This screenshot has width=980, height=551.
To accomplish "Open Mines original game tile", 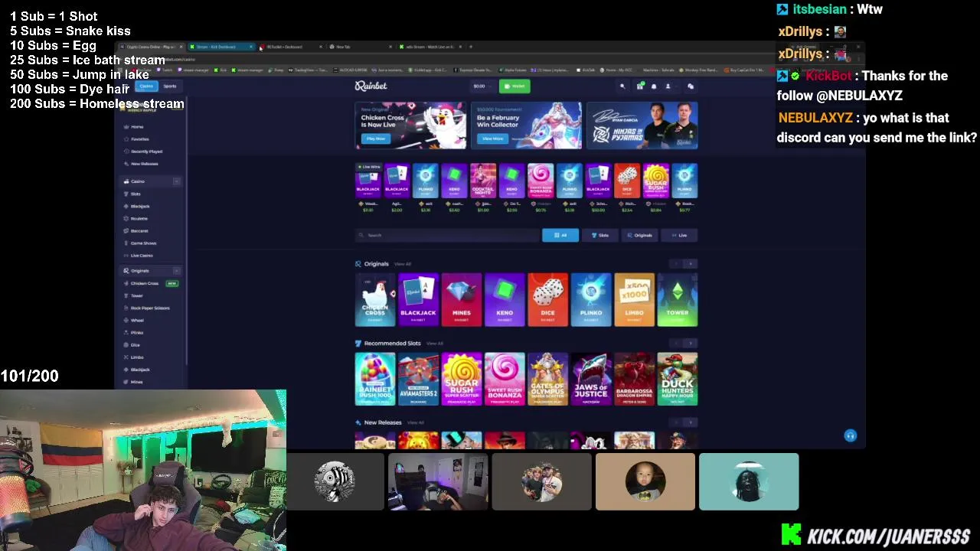I will tap(461, 299).
